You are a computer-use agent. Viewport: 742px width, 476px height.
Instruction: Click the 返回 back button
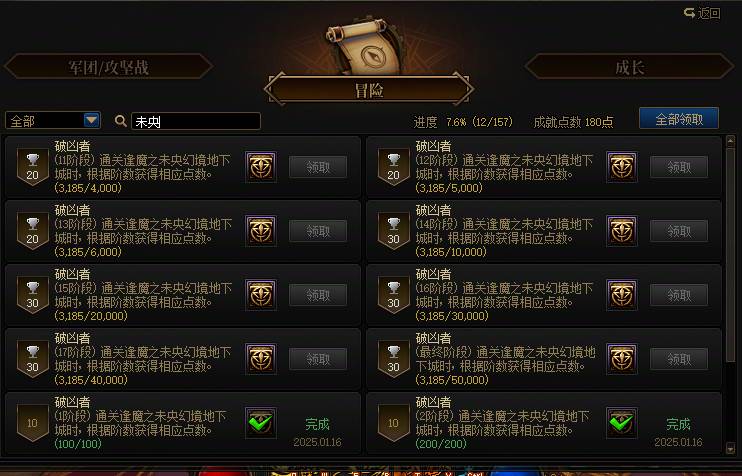click(x=702, y=13)
